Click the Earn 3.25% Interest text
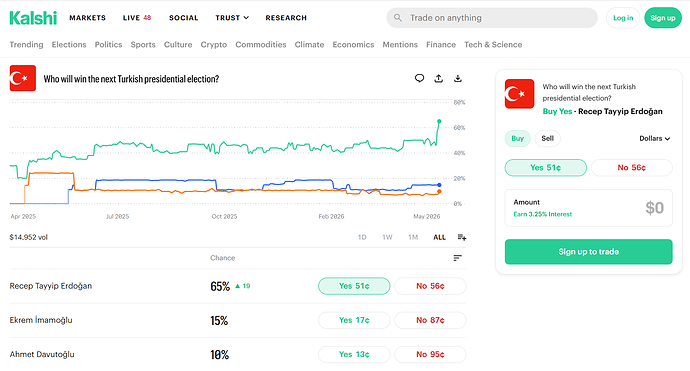Image resolution: width=690 pixels, height=371 pixels. coord(543,214)
